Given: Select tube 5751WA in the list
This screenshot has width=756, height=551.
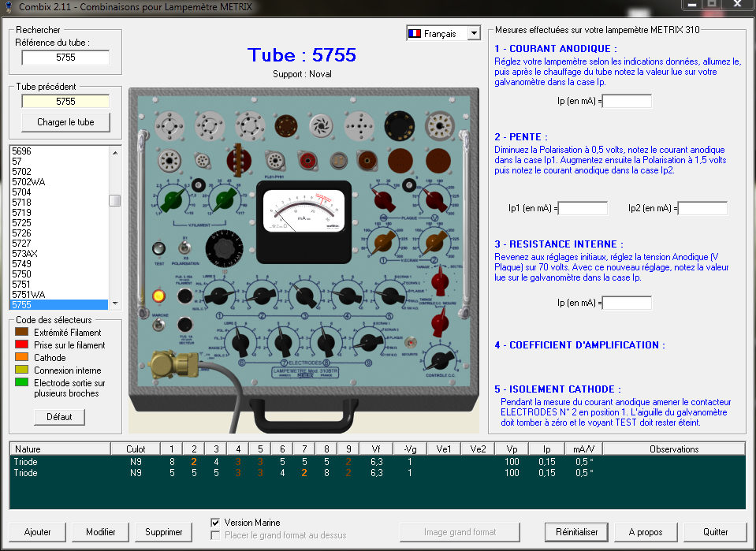Looking at the screenshot, I should 59,295.
